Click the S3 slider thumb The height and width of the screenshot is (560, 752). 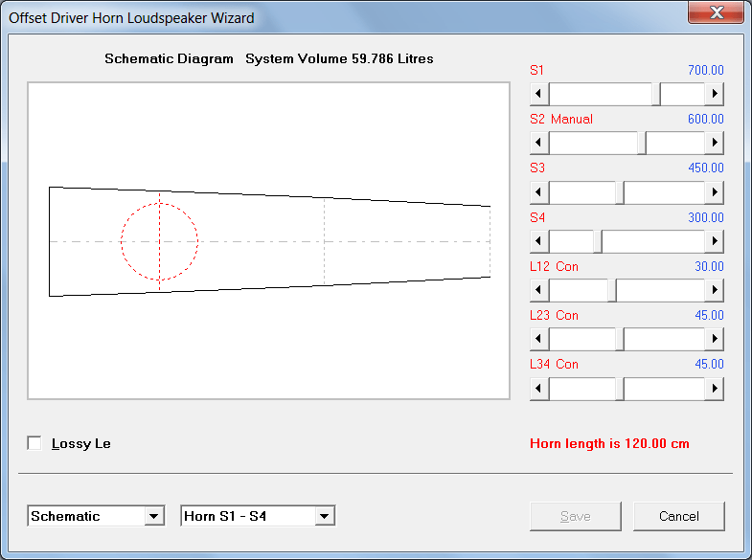click(x=620, y=192)
